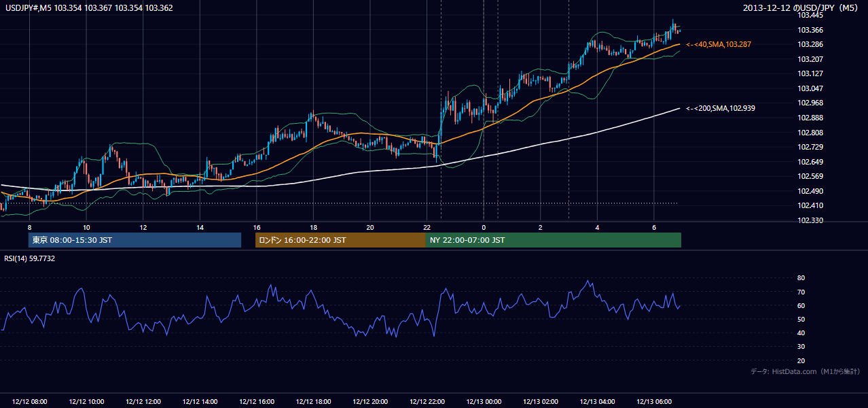
Task: Click the 12/12 16:00 time axis label
Action: [257, 402]
